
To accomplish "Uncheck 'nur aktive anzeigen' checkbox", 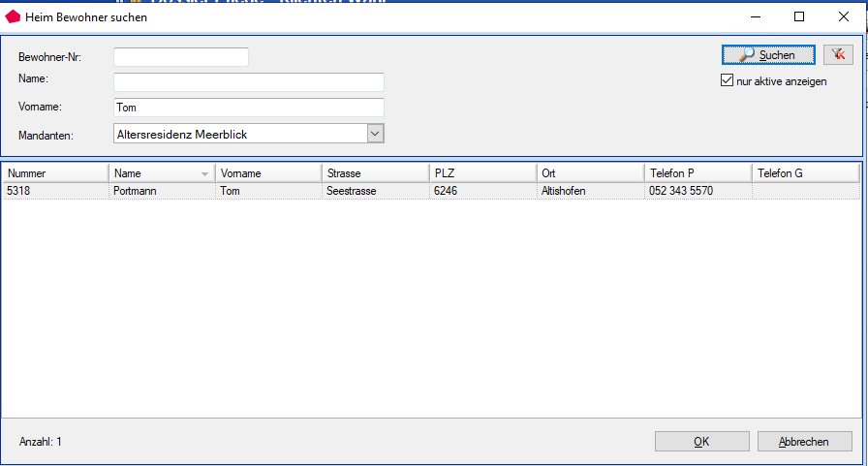I will click(x=727, y=80).
